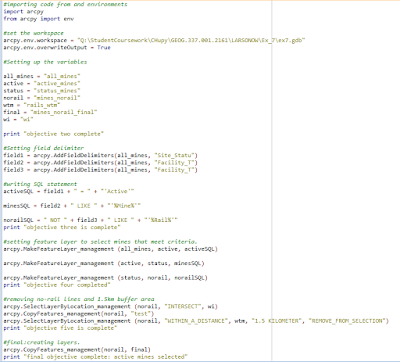The image size is (400, 362).
Task: Select the '#set the workspace' comment
Action: pyautogui.click(x=33, y=33)
